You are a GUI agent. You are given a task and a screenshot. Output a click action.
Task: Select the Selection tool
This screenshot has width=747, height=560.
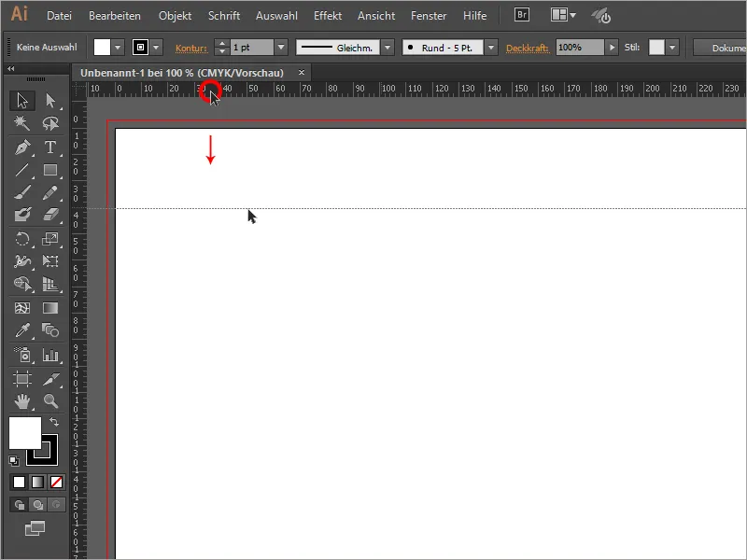pos(20,101)
